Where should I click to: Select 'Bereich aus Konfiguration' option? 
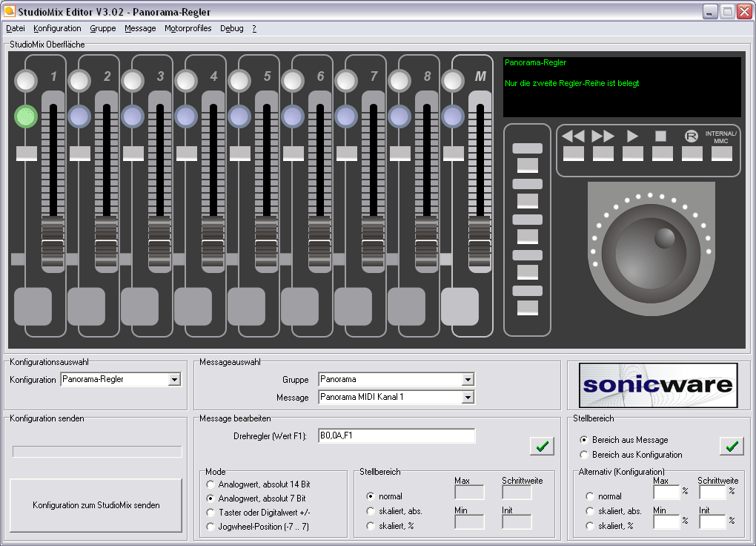coord(584,455)
